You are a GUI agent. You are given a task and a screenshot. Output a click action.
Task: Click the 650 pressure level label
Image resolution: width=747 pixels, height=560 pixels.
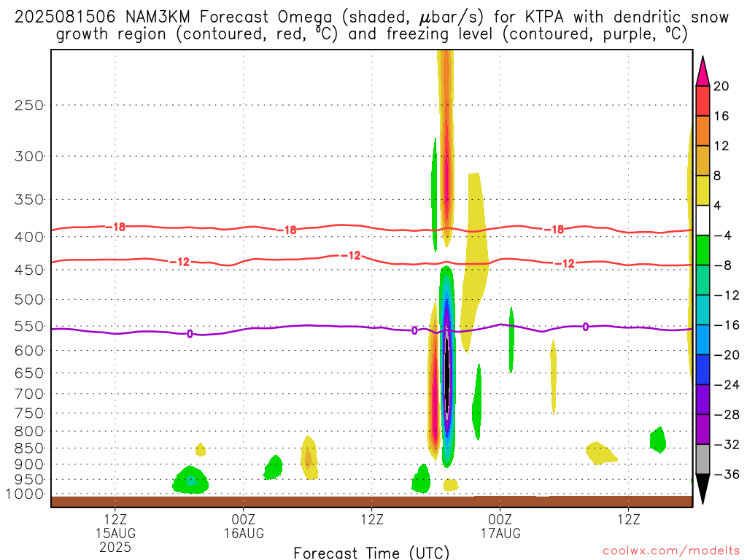pyautogui.click(x=29, y=373)
